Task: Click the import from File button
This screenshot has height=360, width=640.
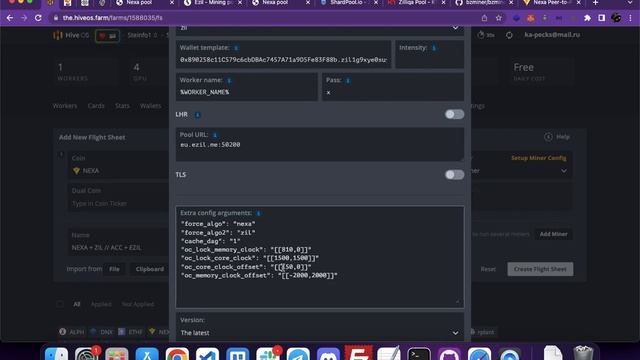Action: (114, 269)
